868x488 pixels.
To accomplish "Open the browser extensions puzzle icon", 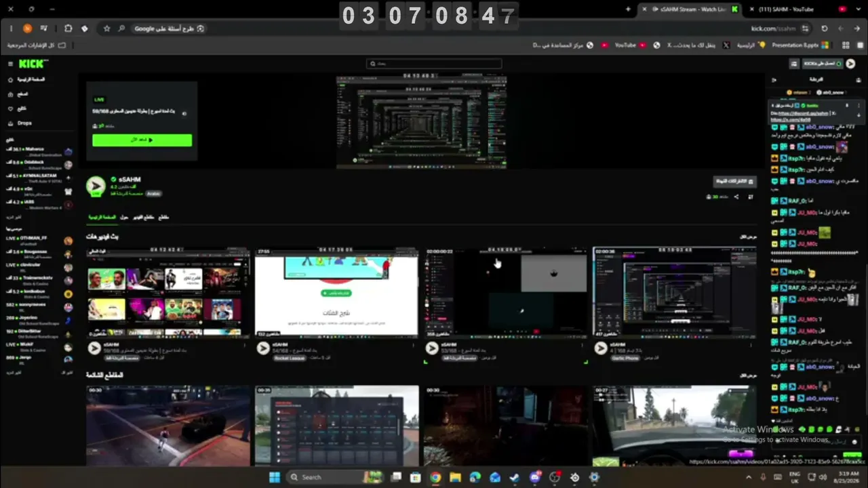I will pyautogui.click(x=68, y=28).
